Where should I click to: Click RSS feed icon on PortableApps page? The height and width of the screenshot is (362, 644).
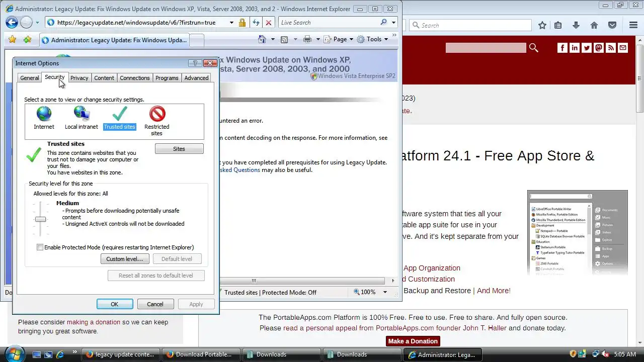coord(611,48)
